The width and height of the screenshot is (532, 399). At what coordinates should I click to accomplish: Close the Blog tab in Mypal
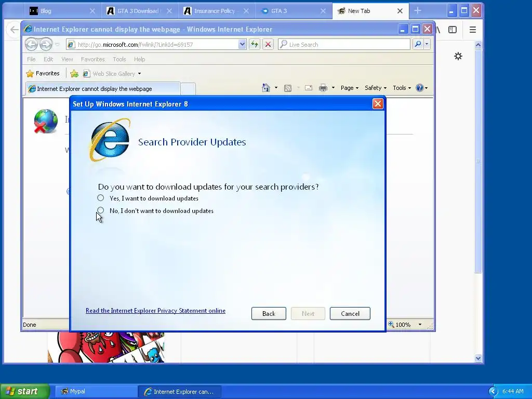pyautogui.click(x=92, y=11)
